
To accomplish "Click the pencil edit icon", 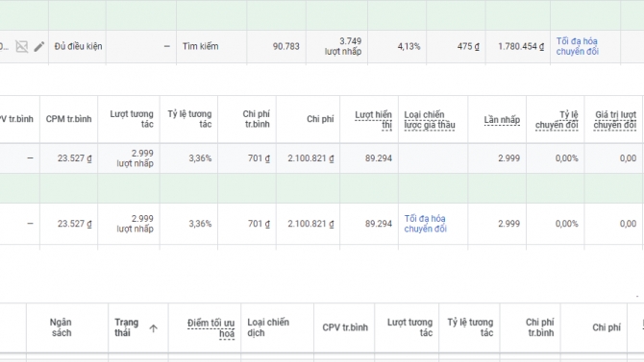I will 39,46.
